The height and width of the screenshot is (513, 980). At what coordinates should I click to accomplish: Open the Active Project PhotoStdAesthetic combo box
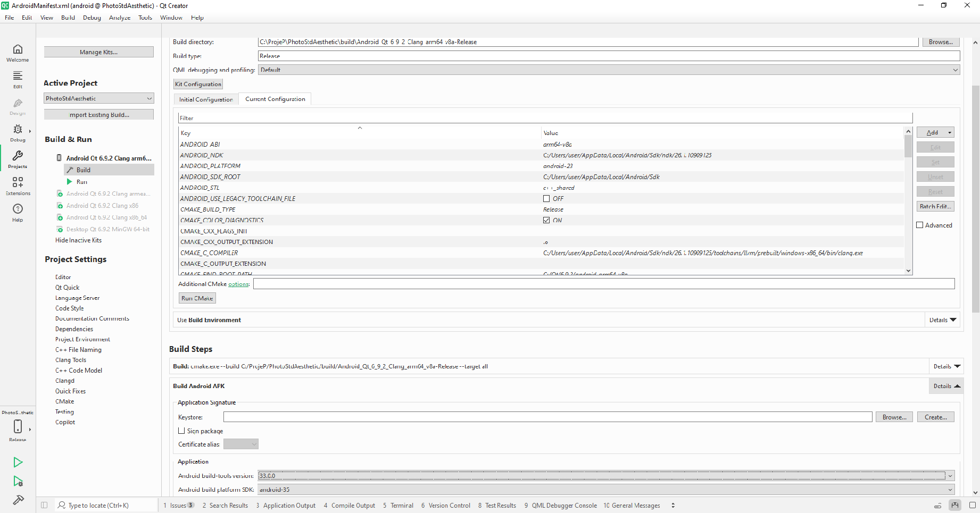coord(99,98)
